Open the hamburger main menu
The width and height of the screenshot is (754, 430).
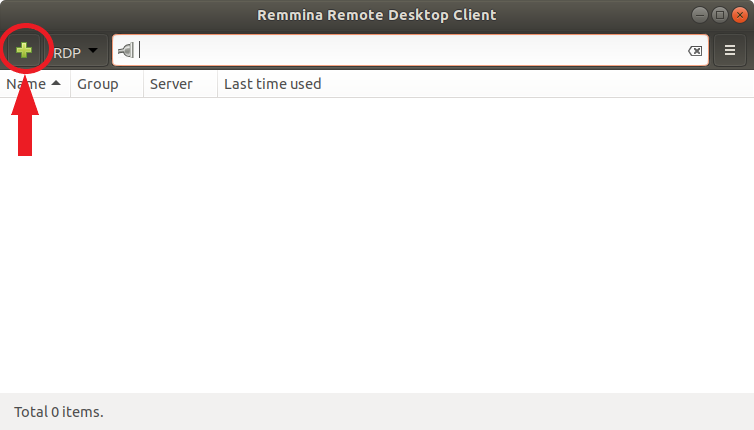pyautogui.click(x=730, y=50)
